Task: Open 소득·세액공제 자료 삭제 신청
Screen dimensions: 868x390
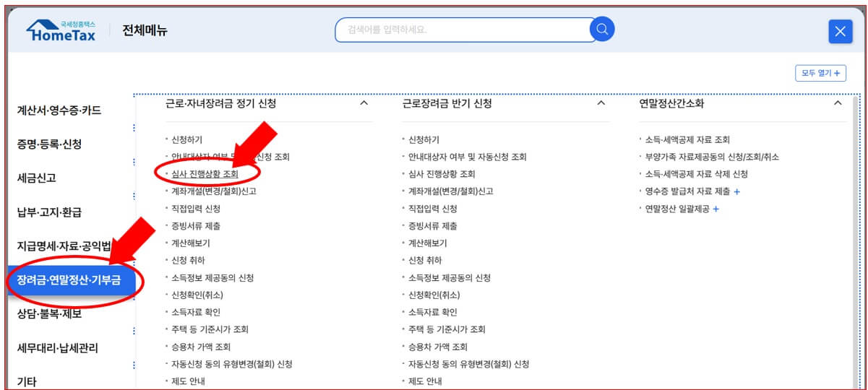Action: pyautogui.click(x=696, y=174)
